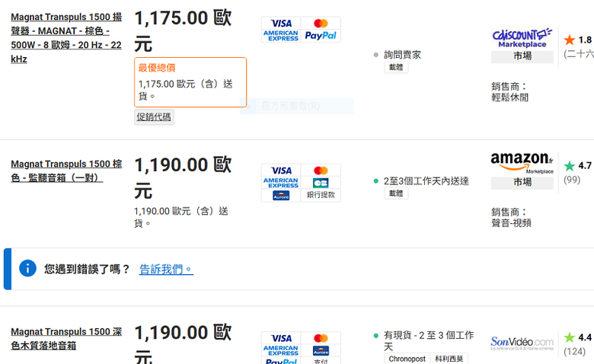Click the 載體 tag under 2至3個工作天內送達
This screenshot has width=594, height=364.
396,193
